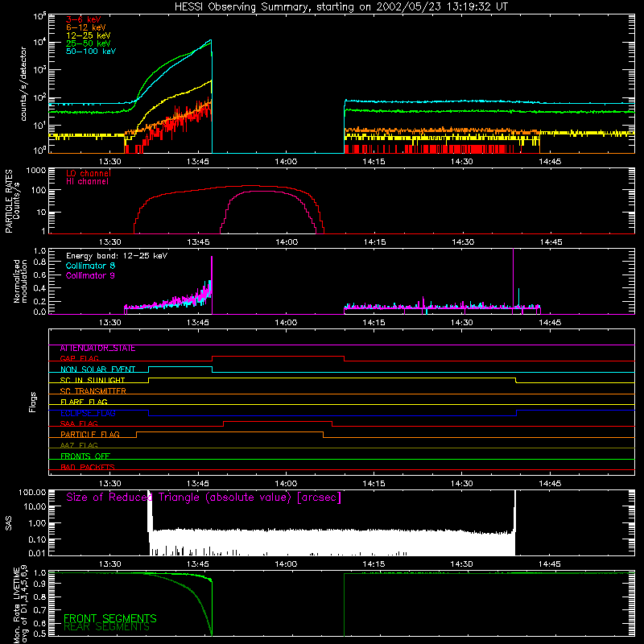Select the '50-100 keV' legend label

(x=91, y=52)
